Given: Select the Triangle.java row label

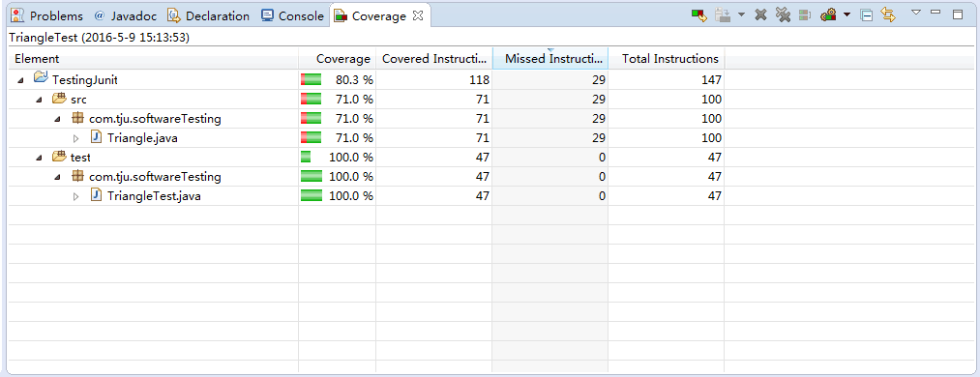Looking at the screenshot, I should point(142,138).
